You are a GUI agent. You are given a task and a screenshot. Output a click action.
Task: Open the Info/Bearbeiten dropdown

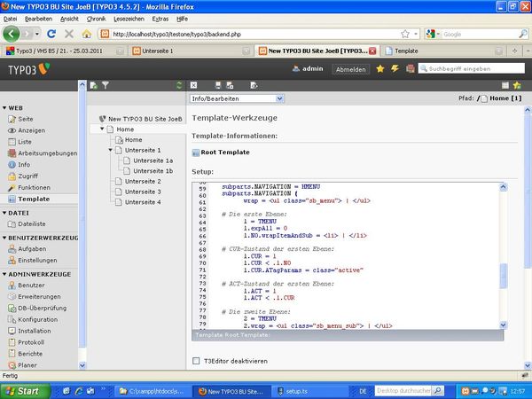pos(237,98)
